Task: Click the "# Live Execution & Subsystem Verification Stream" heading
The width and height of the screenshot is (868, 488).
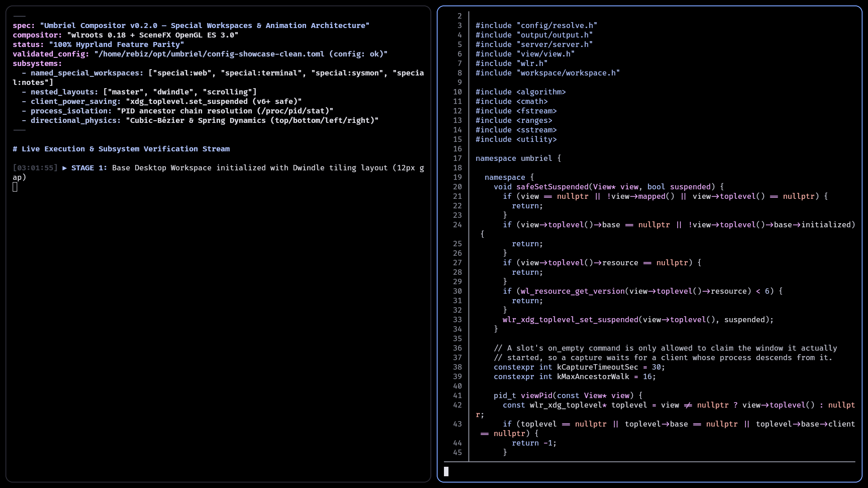Action: tap(121, 149)
